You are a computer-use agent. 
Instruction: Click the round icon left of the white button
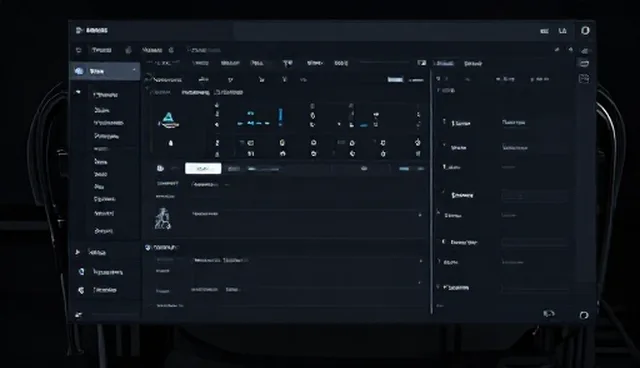pyautogui.click(x=160, y=168)
